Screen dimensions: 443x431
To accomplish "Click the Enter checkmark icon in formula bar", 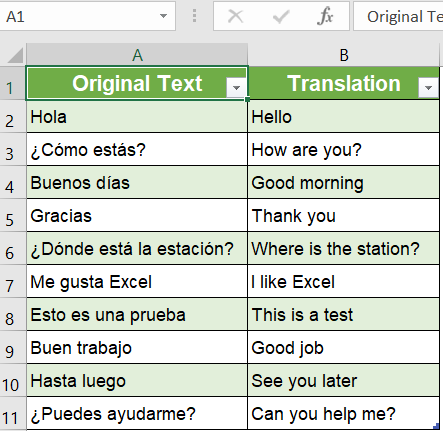I will (x=281, y=16).
